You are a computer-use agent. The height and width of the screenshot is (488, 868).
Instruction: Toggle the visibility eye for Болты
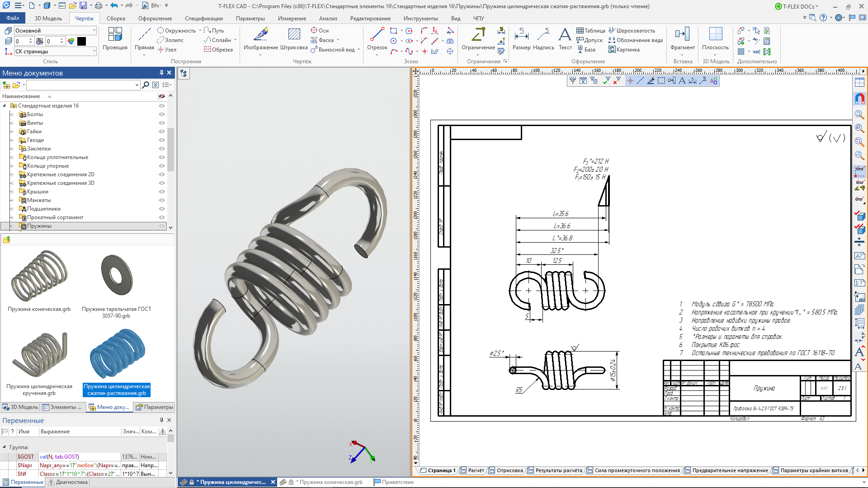[161, 114]
